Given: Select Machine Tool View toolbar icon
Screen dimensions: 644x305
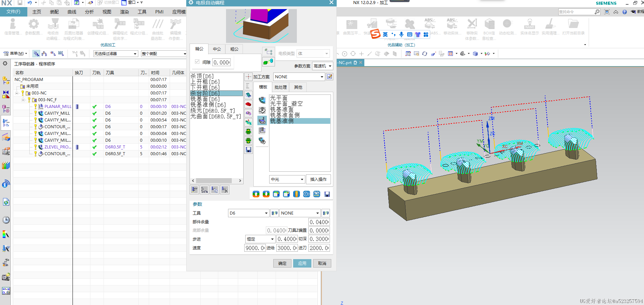Looking at the screenshot, I should (x=45, y=54).
